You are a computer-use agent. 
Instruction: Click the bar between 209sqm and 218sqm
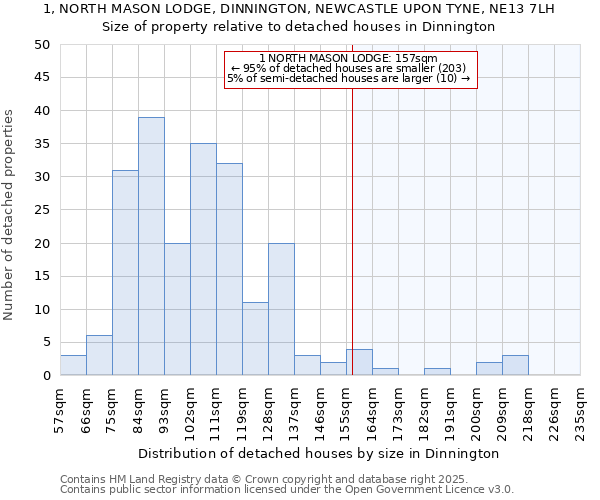(x=515, y=365)
